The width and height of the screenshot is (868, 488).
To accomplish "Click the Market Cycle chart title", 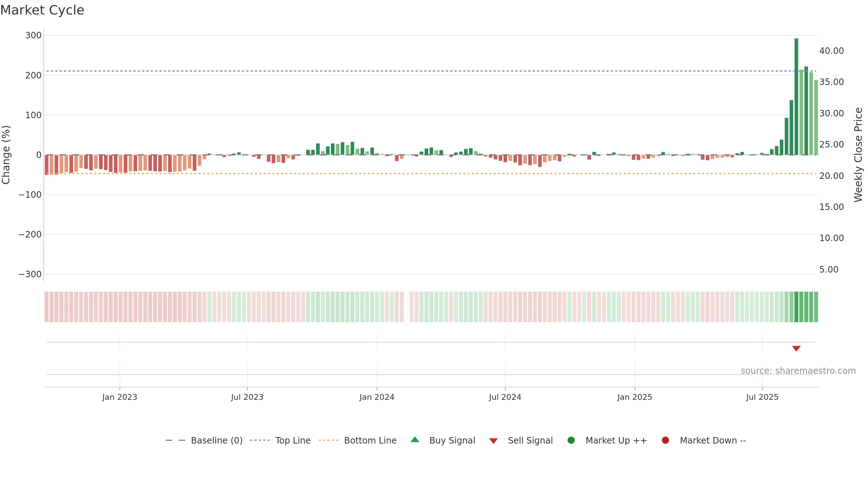I will click(42, 10).
